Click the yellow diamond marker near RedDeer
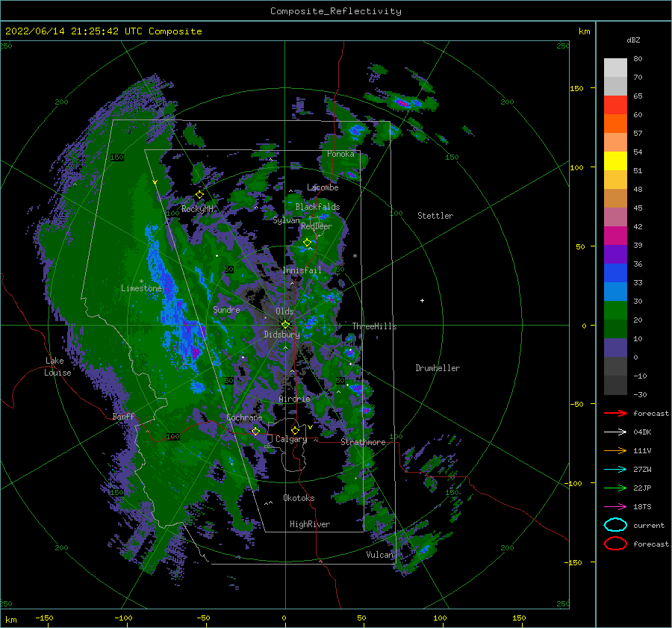The width and height of the screenshot is (672, 628). click(307, 242)
